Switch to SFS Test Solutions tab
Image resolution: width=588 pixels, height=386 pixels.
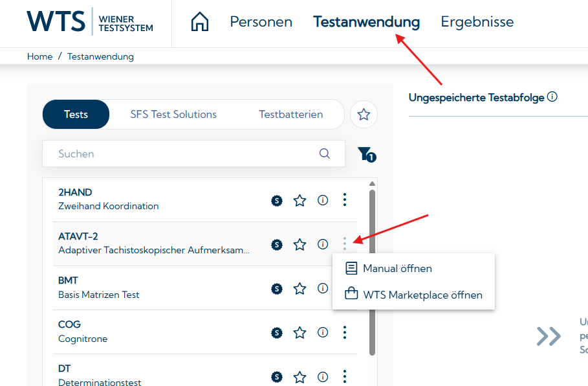tap(173, 114)
